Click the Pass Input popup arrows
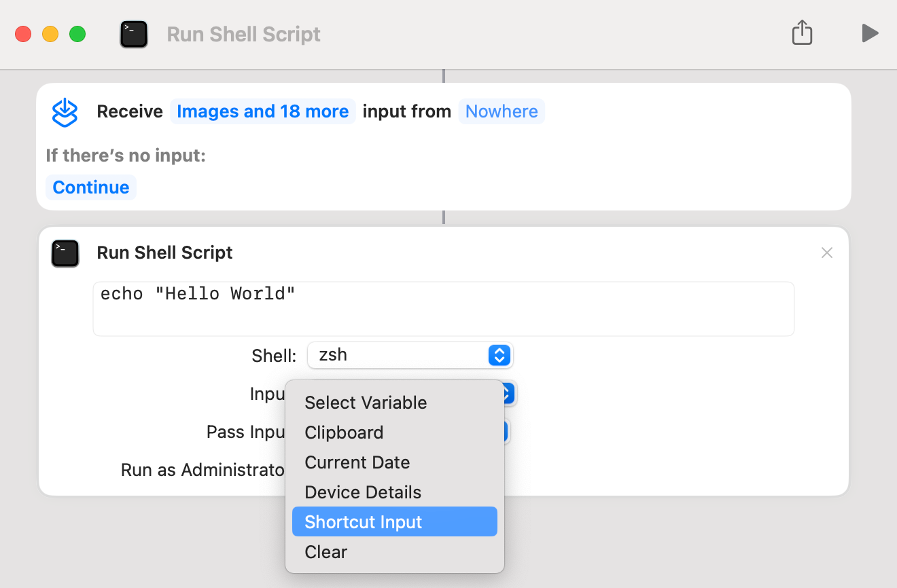The image size is (897, 588). (x=507, y=433)
